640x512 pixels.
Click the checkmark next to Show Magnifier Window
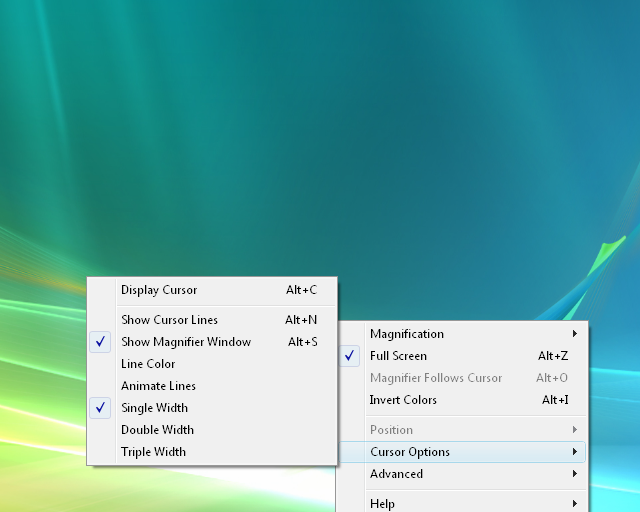(x=101, y=342)
